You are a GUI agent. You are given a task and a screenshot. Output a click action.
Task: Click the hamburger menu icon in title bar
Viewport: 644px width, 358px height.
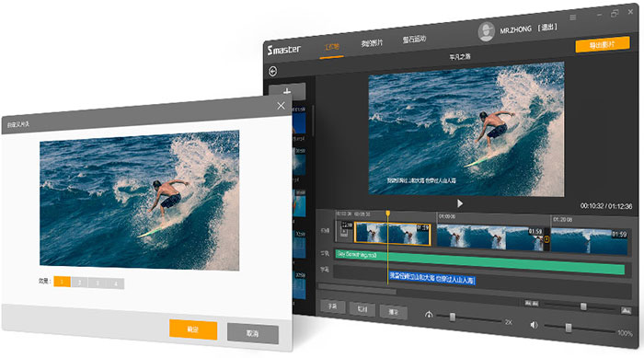[x=573, y=17]
